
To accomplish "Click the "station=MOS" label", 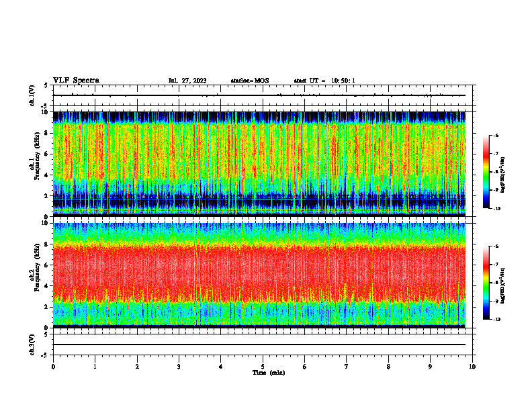I will click(250, 81).
